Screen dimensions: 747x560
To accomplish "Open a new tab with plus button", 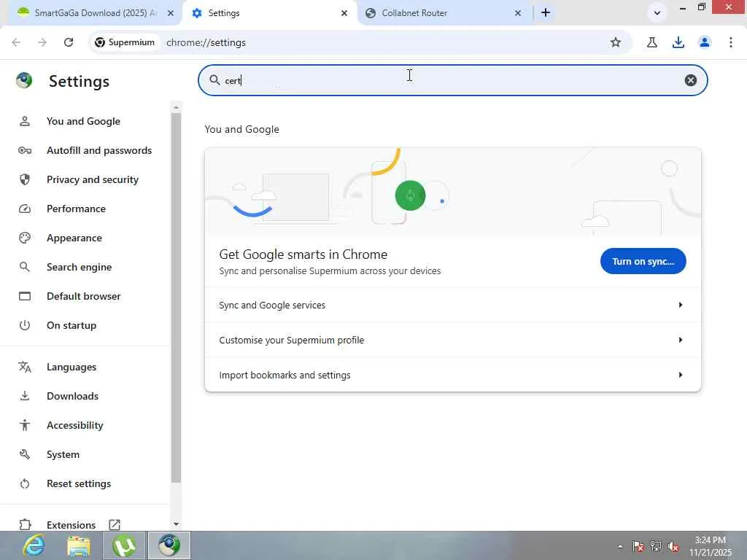I will tap(546, 13).
